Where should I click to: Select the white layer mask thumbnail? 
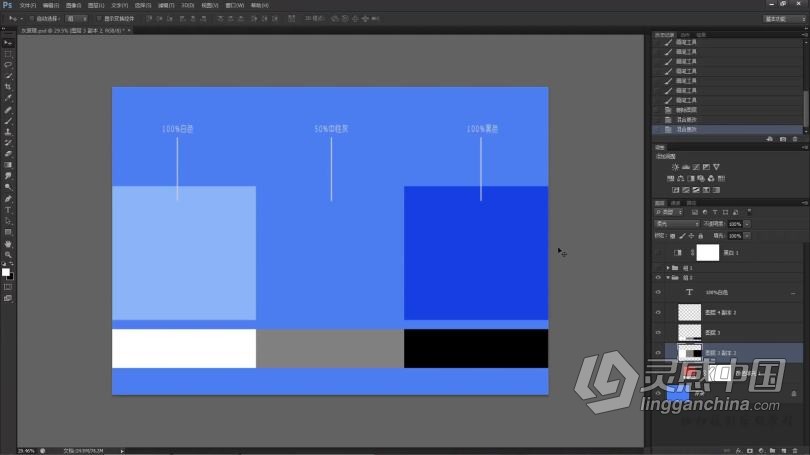pos(708,253)
